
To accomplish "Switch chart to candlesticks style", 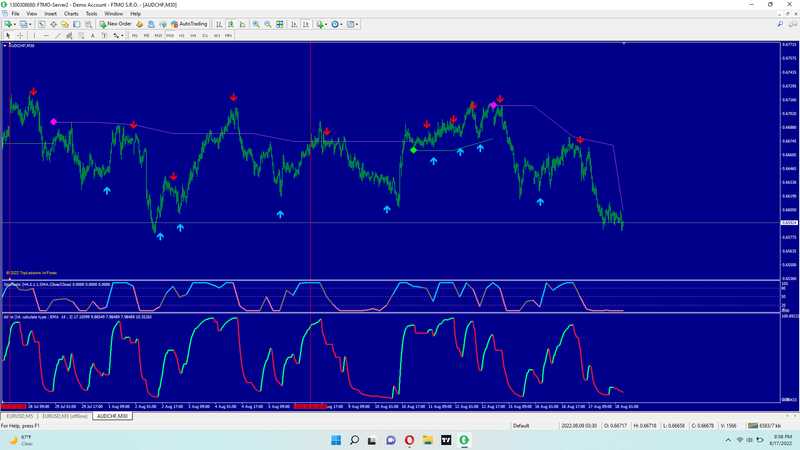I will pyautogui.click(x=231, y=24).
